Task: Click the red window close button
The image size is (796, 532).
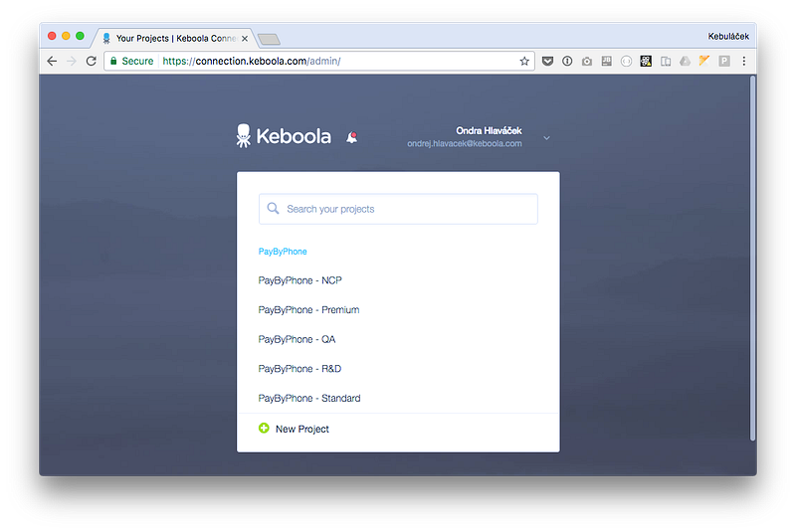Action: [x=52, y=36]
